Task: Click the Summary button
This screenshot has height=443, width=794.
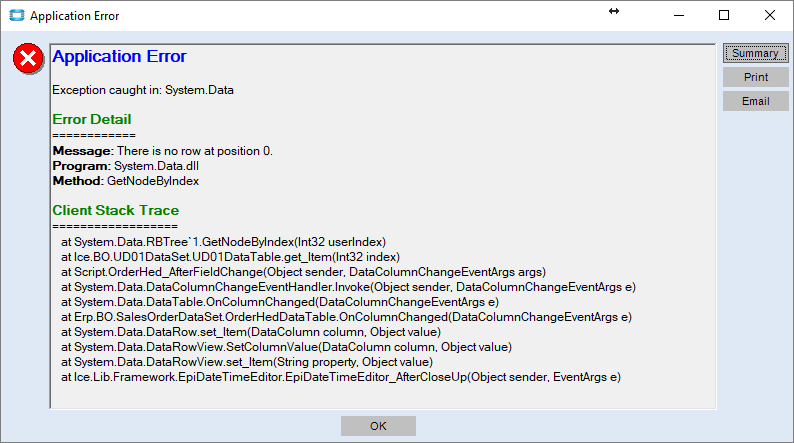Action: point(756,53)
